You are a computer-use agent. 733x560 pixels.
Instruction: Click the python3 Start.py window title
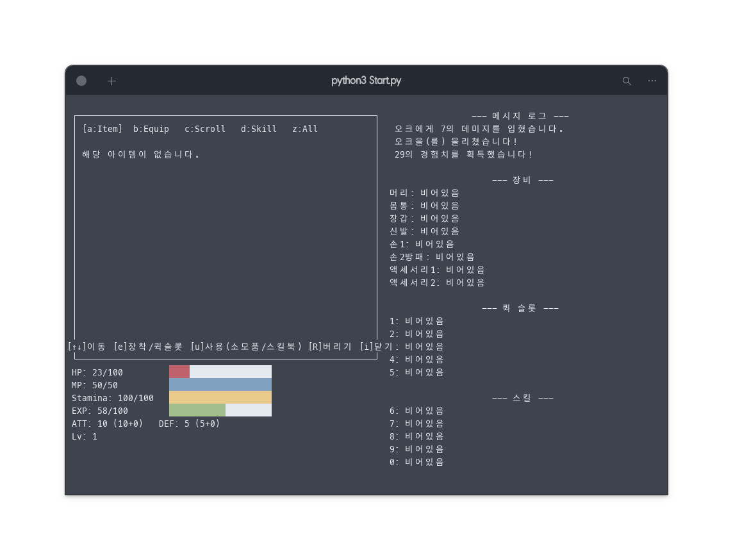tap(366, 81)
